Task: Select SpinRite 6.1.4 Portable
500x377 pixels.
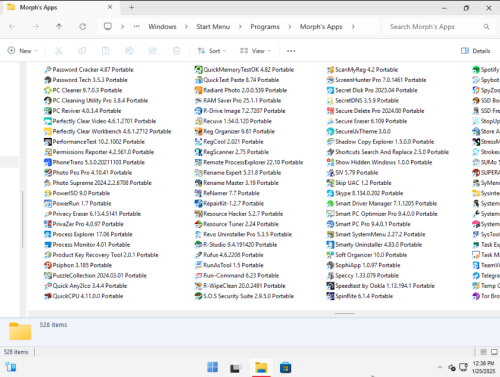Action: pyautogui.click(x=359, y=296)
